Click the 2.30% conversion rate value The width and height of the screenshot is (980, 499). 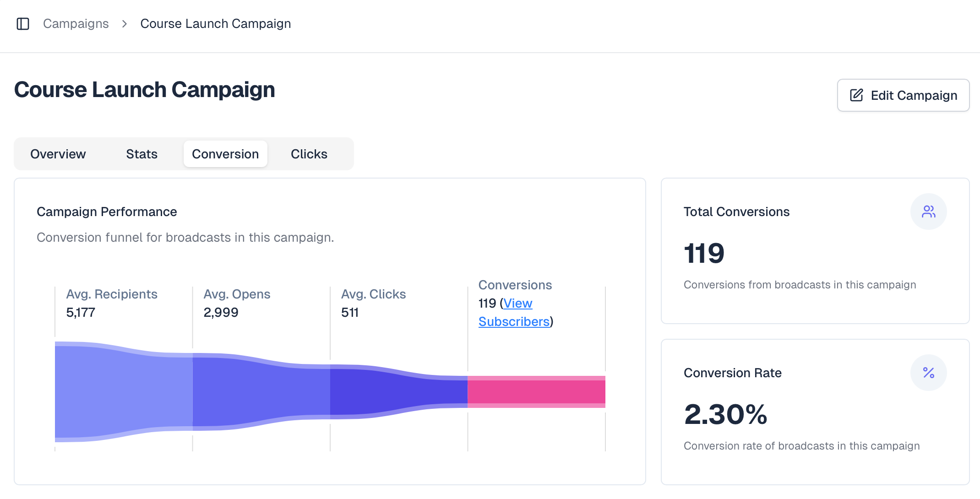[725, 415]
